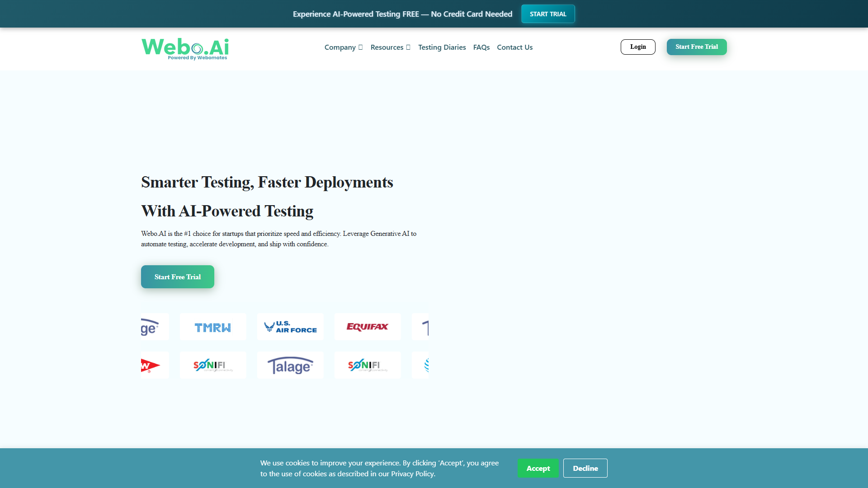
Task: Click the Login button
Action: point(638,47)
